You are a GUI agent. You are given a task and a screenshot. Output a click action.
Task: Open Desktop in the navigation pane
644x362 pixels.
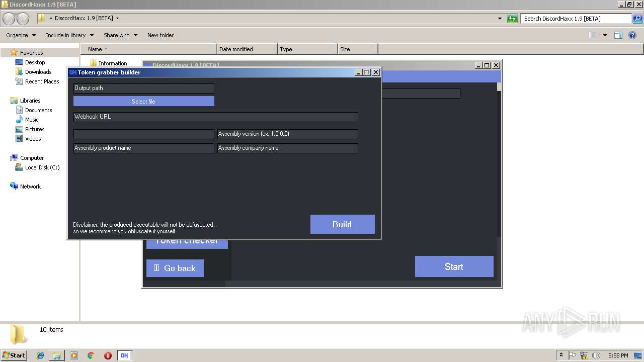35,62
